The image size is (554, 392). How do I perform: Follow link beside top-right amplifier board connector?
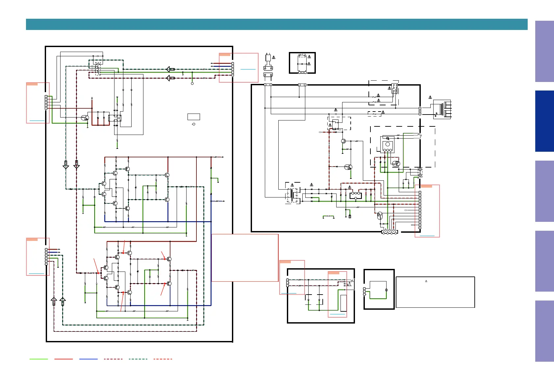(248, 69)
